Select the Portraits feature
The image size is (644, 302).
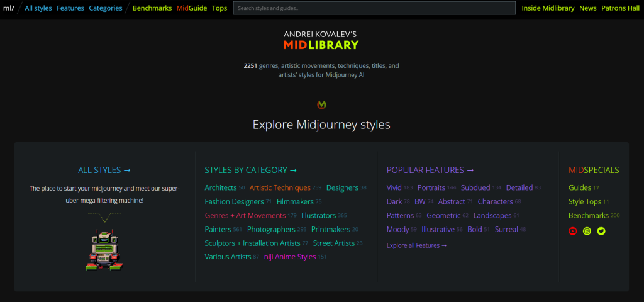tap(431, 187)
